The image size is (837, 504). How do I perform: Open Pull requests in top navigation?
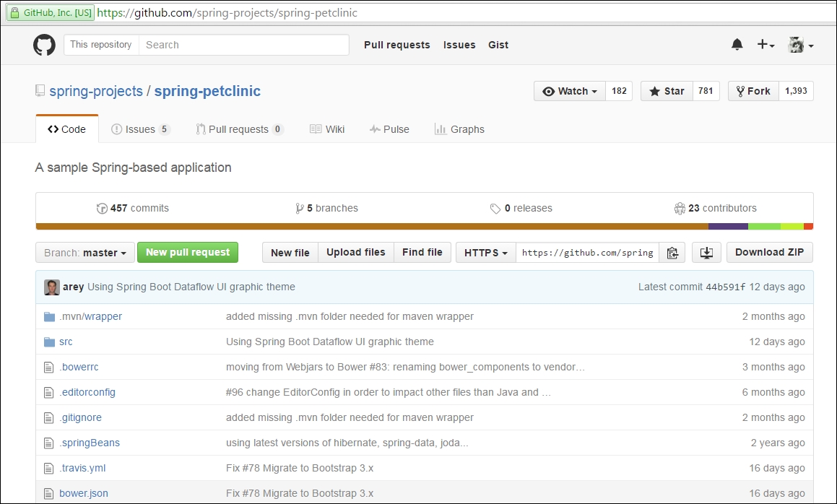[x=396, y=45]
